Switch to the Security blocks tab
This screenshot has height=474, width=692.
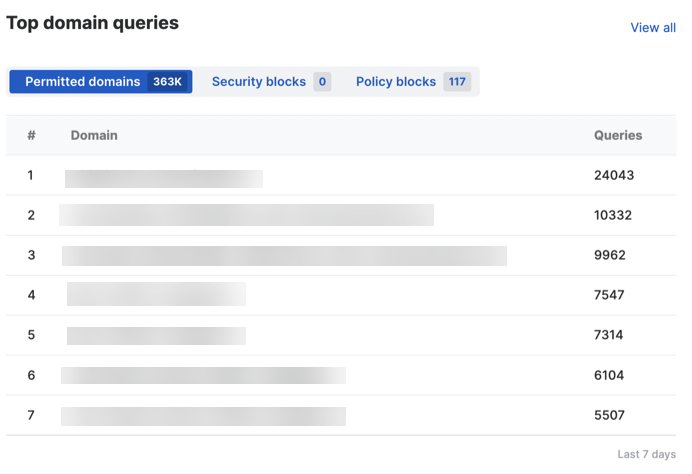click(258, 82)
